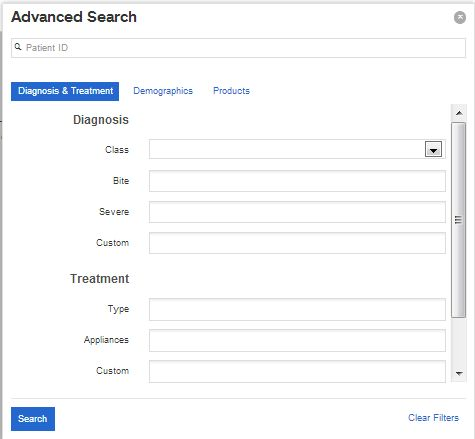
Task: Click the Clear Filters link
Action: [433, 418]
